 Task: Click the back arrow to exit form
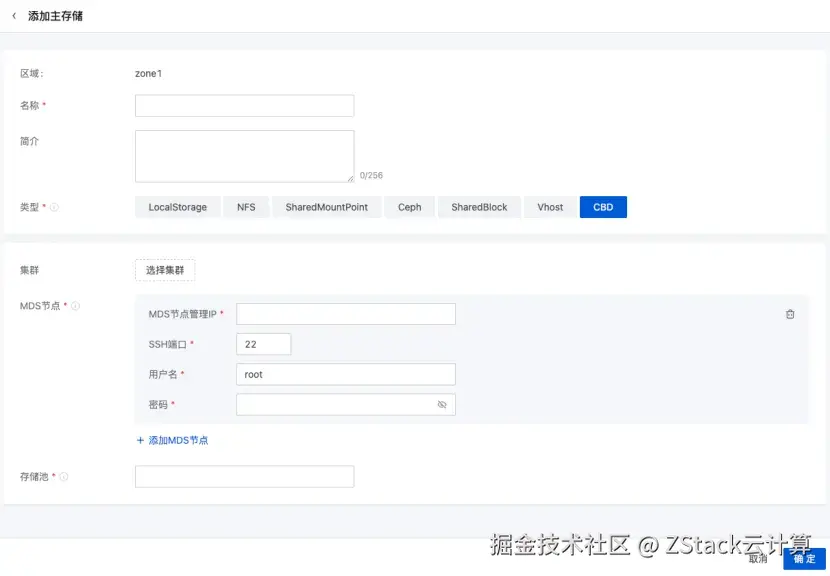coord(12,16)
